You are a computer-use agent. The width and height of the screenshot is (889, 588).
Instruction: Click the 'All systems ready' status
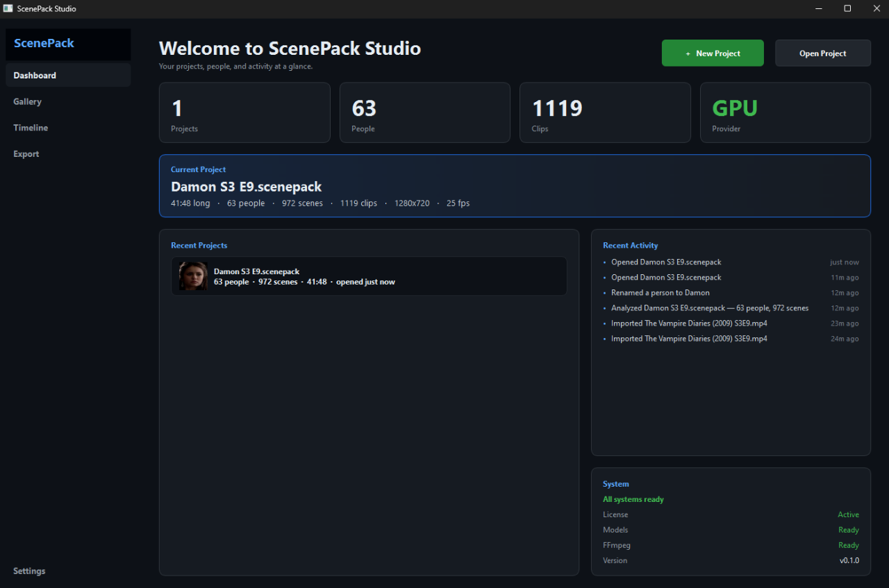click(x=633, y=499)
